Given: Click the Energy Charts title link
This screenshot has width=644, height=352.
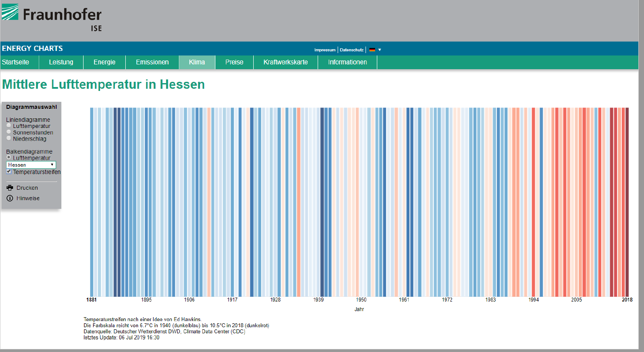Looking at the screenshot, I should click(32, 48).
